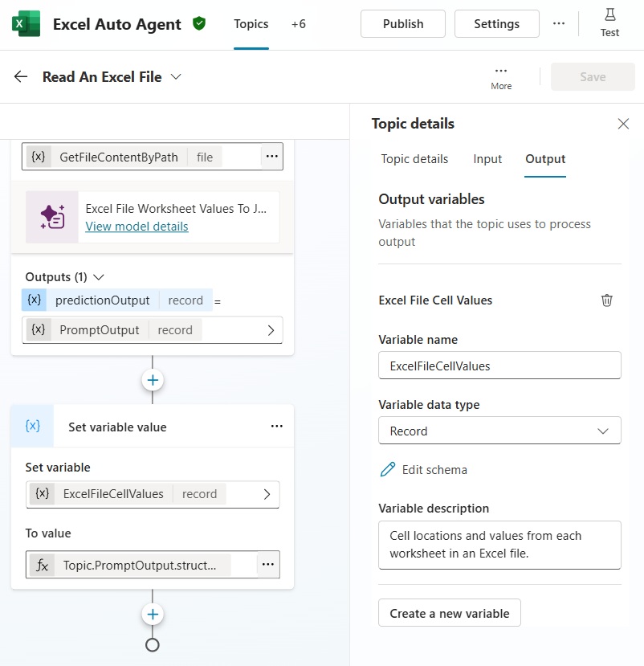This screenshot has width=644, height=666.
Task: Open the Variable data type dropdown
Action: (x=499, y=431)
